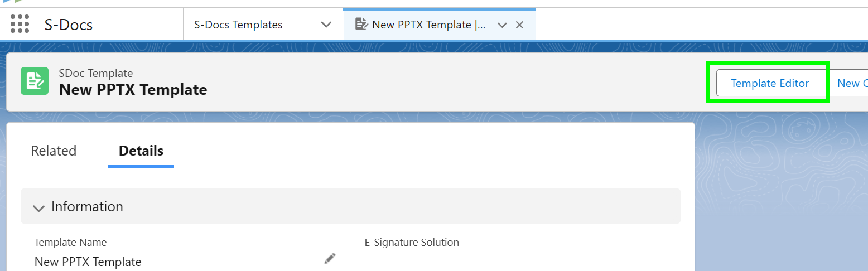Collapse the Information section chevron
Screen dimensions: 868x271
tap(38, 208)
